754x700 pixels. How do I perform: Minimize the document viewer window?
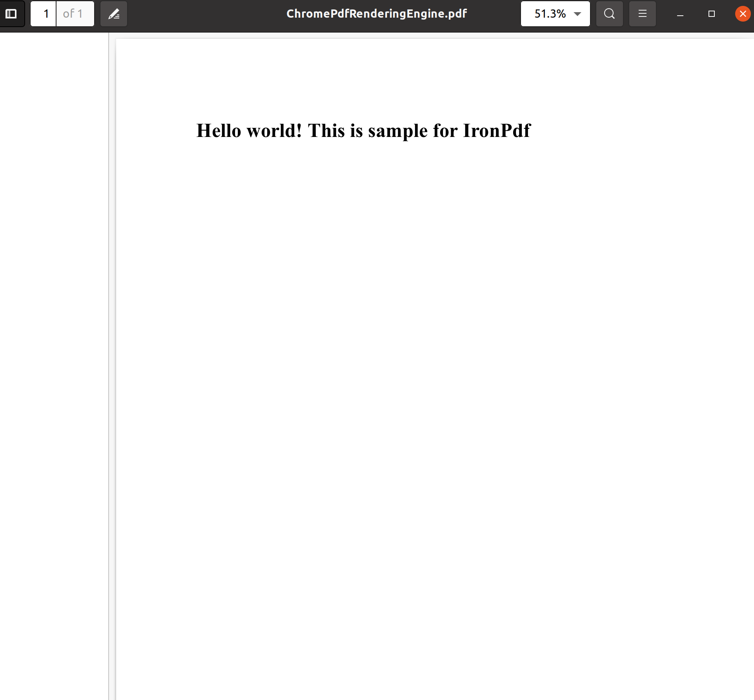680,14
